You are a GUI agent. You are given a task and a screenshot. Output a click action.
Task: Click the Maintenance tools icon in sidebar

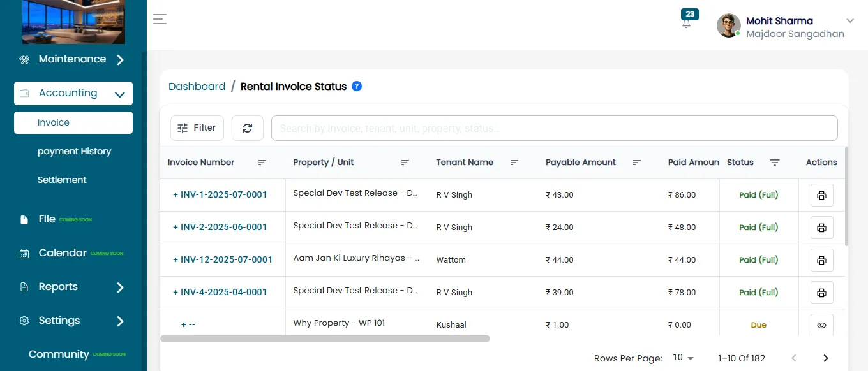click(x=24, y=60)
